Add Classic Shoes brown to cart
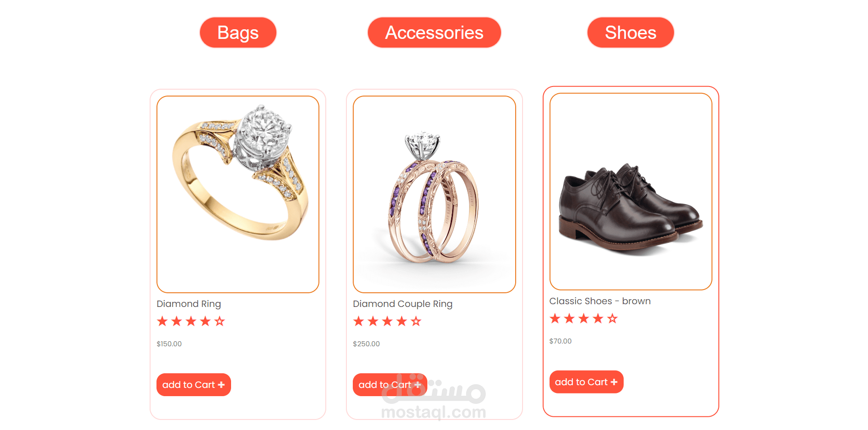 586,382
